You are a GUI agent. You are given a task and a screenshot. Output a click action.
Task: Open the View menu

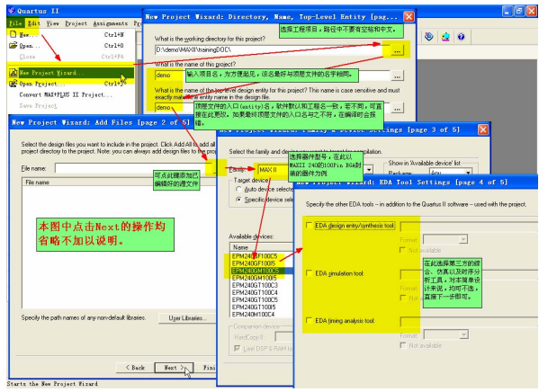(x=52, y=23)
